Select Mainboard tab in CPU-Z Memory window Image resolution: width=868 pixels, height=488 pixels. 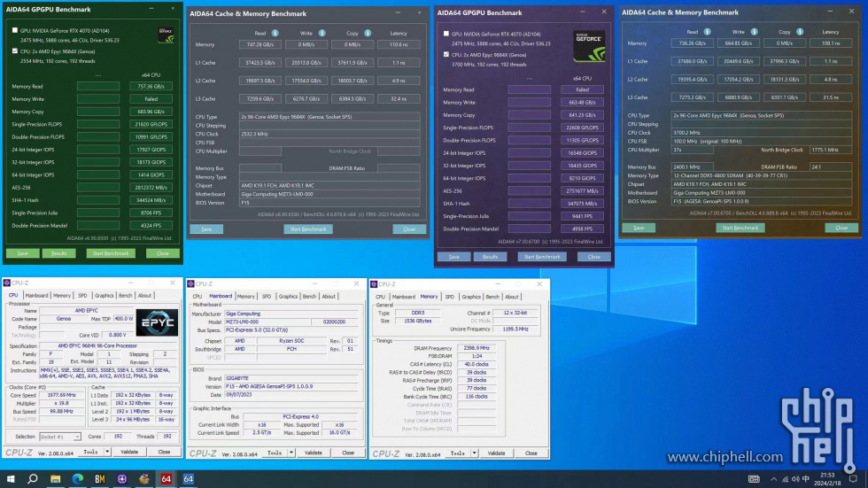point(404,297)
